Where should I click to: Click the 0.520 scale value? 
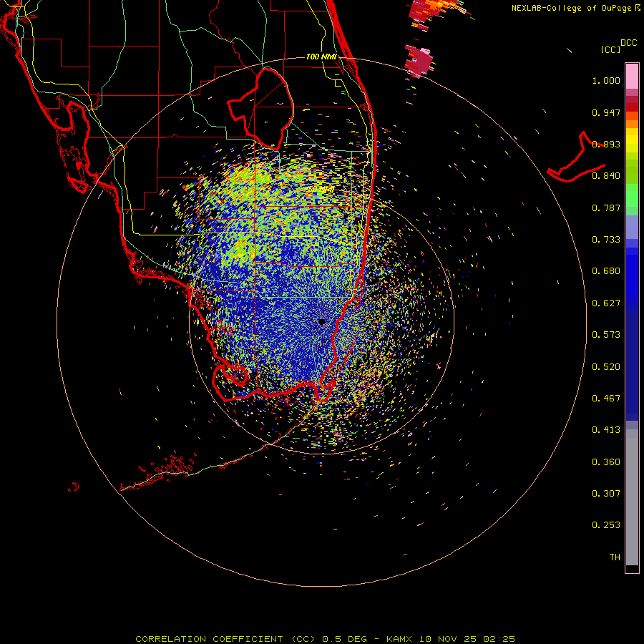pos(606,367)
